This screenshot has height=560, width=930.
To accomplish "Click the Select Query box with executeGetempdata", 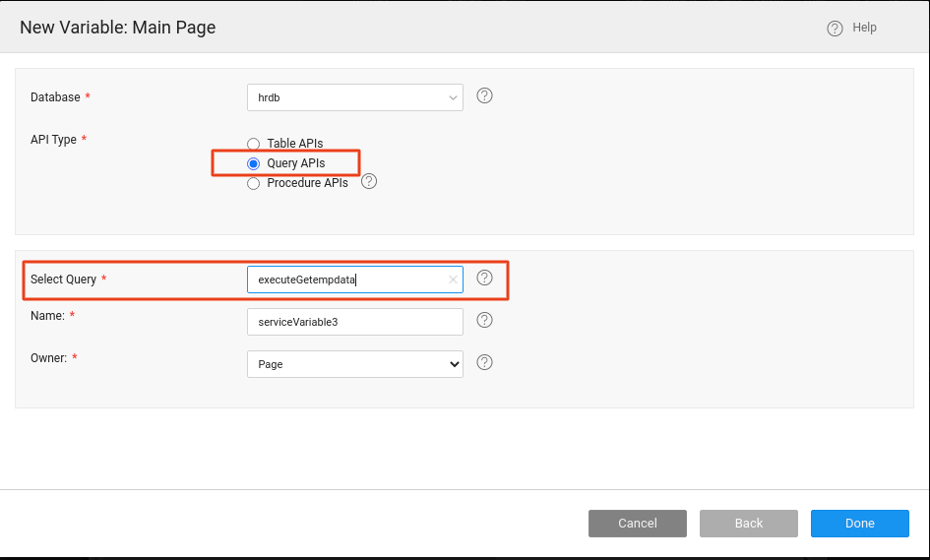I will (344, 280).
